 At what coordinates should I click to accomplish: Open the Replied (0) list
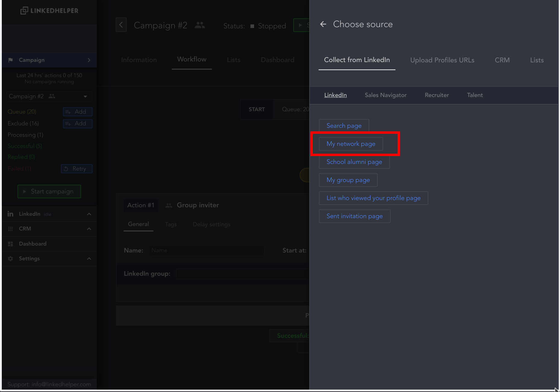pyautogui.click(x=21, y=157)
